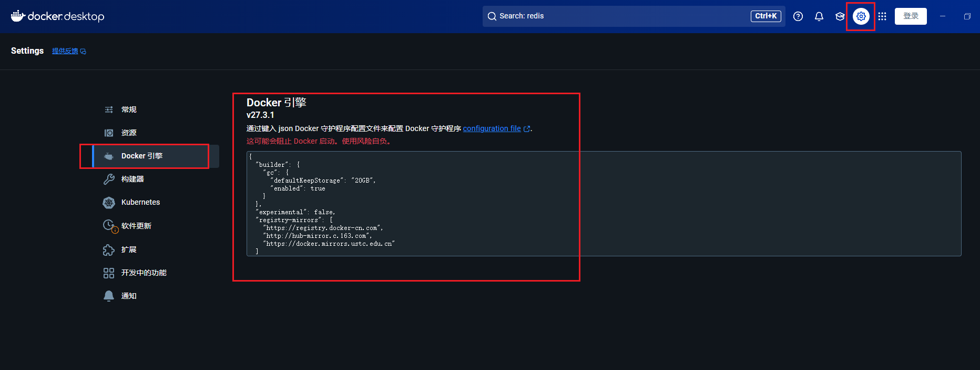The width and height of the screenshot is (980, 370).
Task: Select the 扩展 extensions tab
Action: point(155,249)
